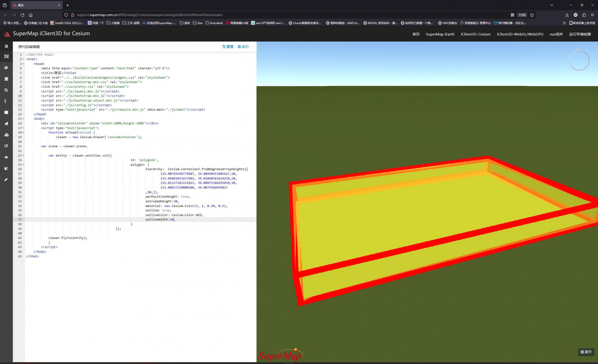Screen dimensions: 598x364
Task: Fold the onload function at line 18
Action: [23, 132]
